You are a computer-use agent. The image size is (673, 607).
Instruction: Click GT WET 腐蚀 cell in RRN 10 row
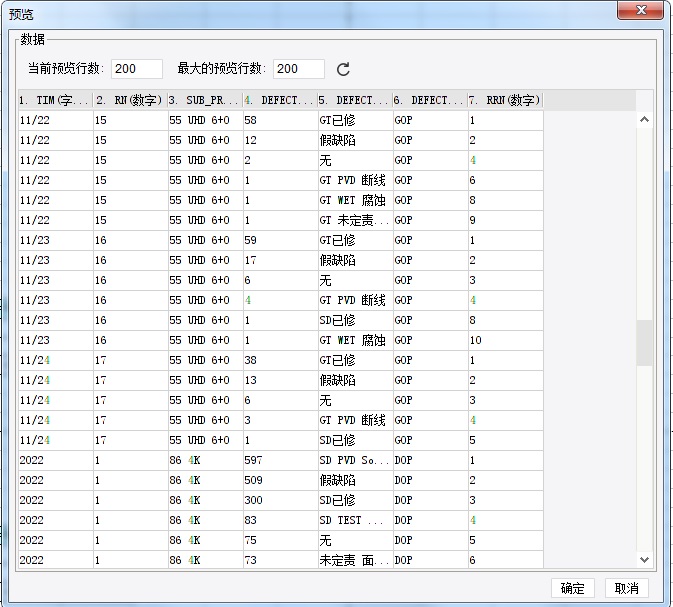tap(355, 340)
